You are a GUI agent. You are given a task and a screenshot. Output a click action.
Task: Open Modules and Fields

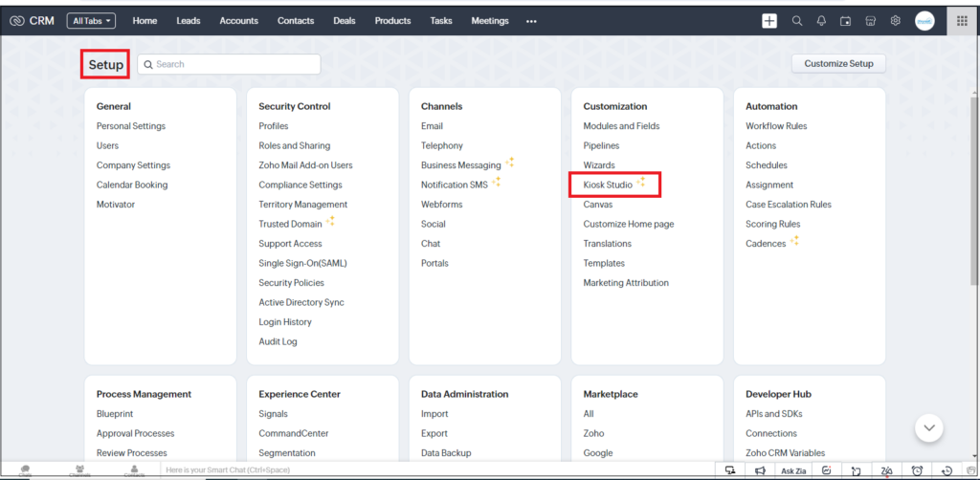tap(621, 126)
